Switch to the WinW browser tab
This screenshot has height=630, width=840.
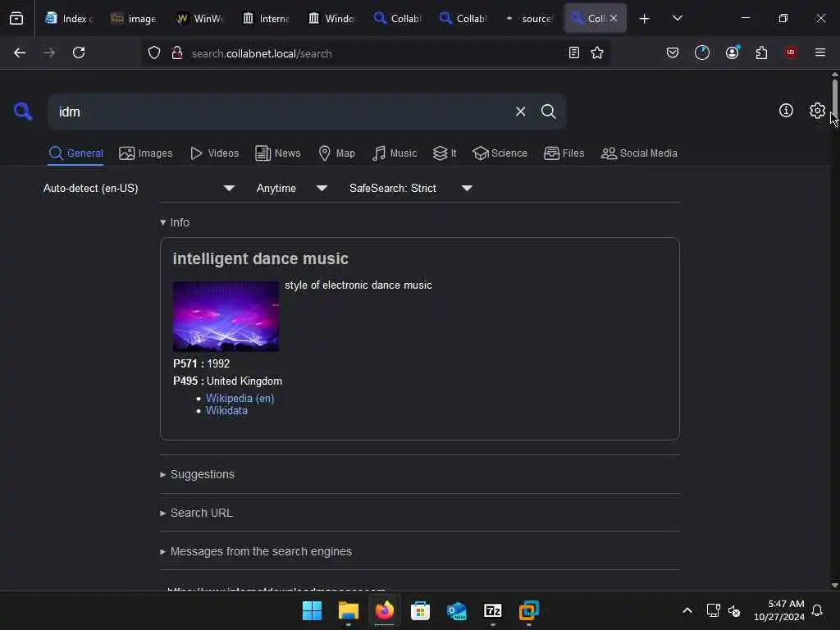(199, 19)
